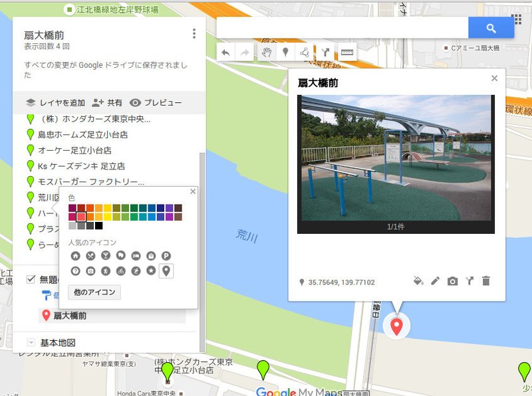Open the Google apps grid icon
Screen dimensions: 532x396
516,19
